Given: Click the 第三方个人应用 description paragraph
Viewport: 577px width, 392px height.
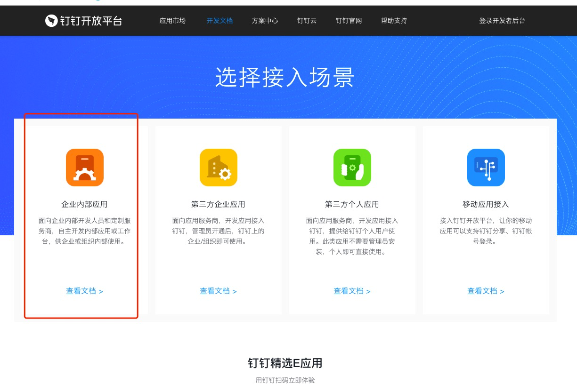Looking at the screenshot, I should (x=352, y=236).
